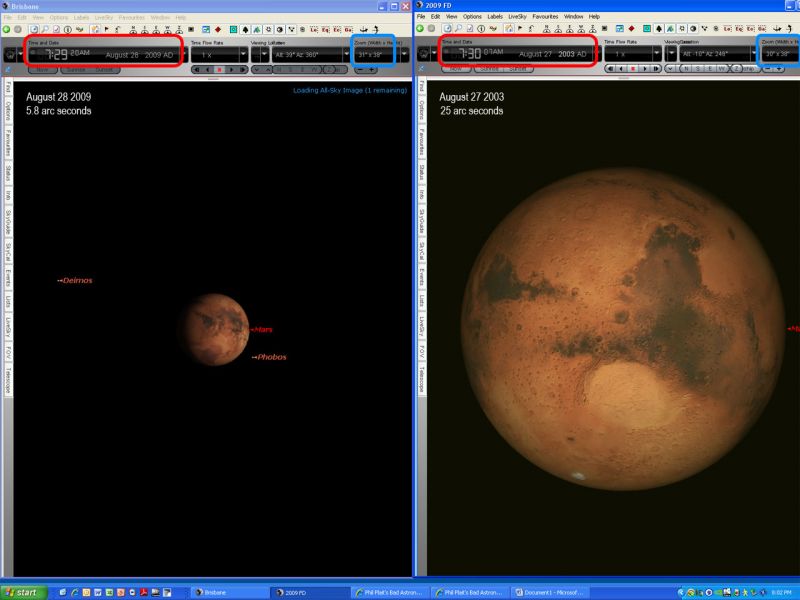Click the red diamond icon in Brisbane toolbar

218,30
